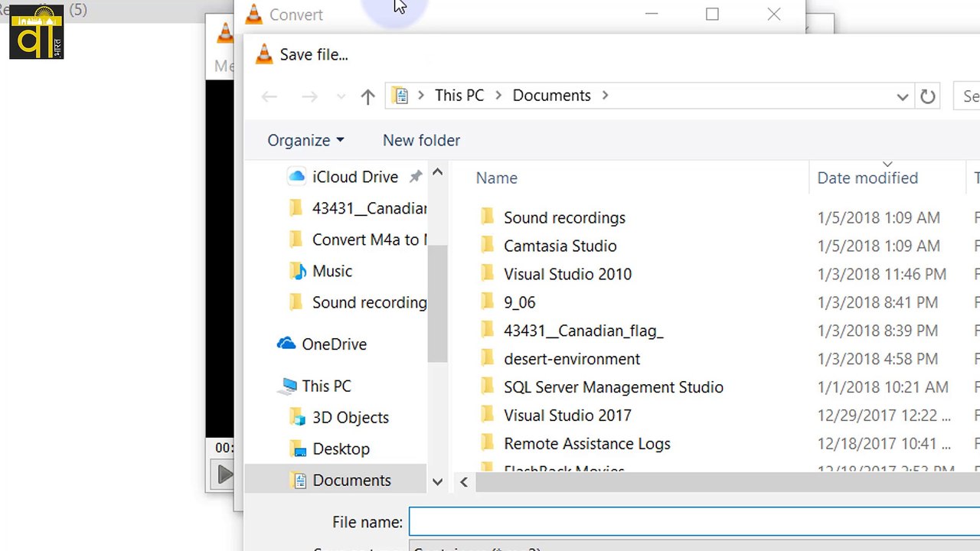Image resolution: width=980 pixels, height=551 pixels.
Task: Click navigation pane scroll down arrow
Action: [x=437, y=481]
